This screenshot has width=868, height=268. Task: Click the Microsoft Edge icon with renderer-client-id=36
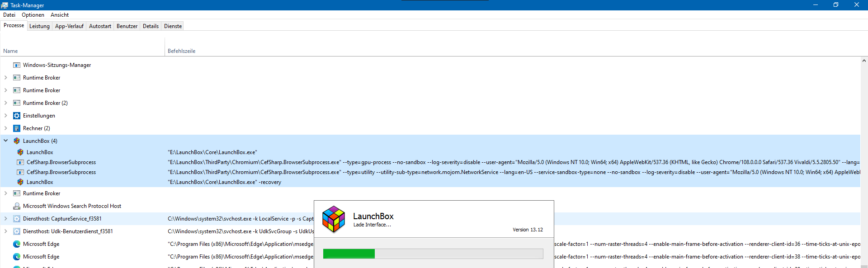pos(17,244)
